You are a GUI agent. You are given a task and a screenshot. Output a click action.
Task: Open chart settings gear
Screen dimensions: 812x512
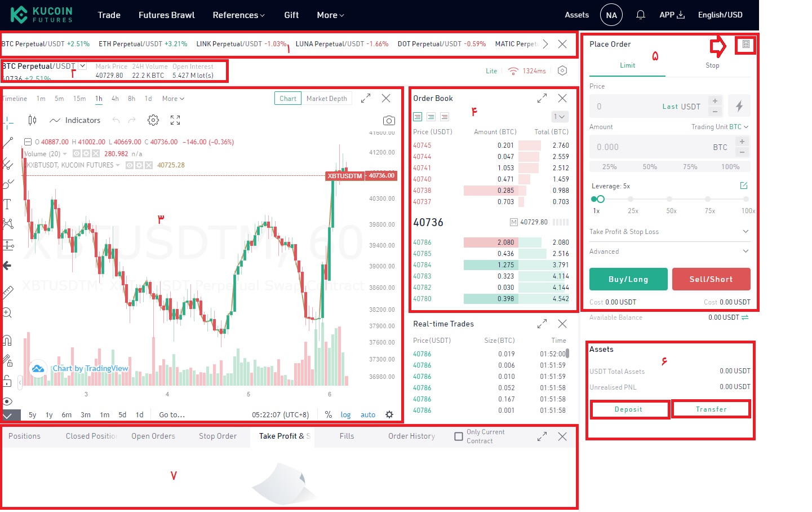tap(153, 120)
